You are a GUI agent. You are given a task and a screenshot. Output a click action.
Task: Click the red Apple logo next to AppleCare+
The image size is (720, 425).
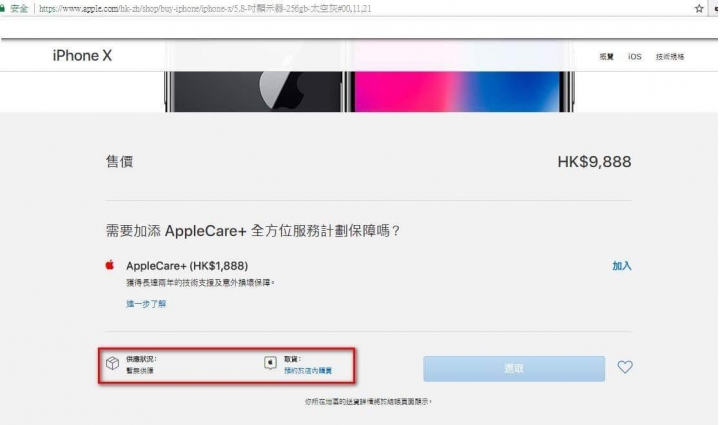click(110, 265)
